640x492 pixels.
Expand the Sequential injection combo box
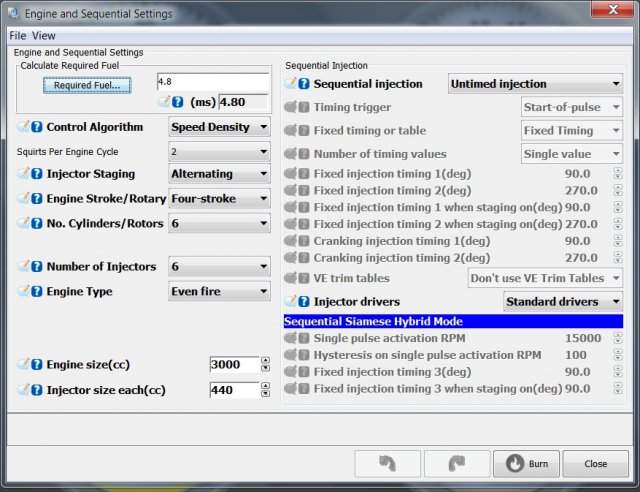pyautogui.click(x=535, y=85)
